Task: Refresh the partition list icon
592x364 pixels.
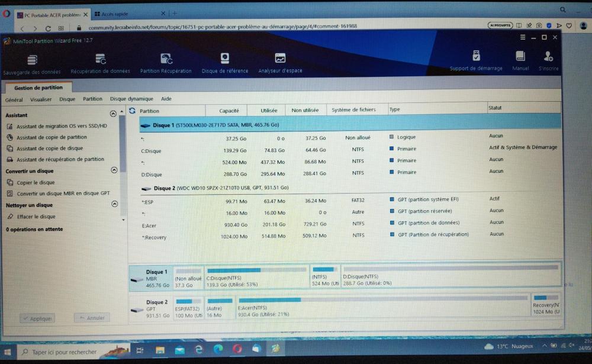Action: [x=132, y=111]
